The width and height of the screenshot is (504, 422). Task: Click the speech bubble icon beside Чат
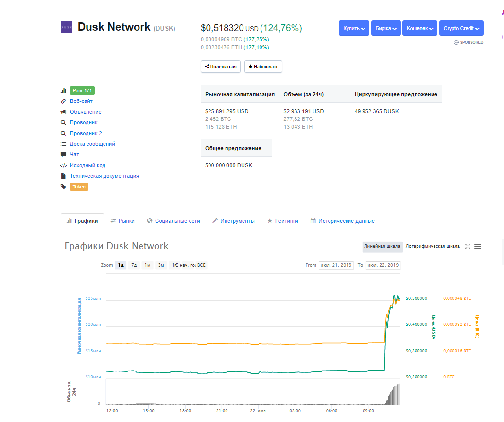tap(63, 154)
